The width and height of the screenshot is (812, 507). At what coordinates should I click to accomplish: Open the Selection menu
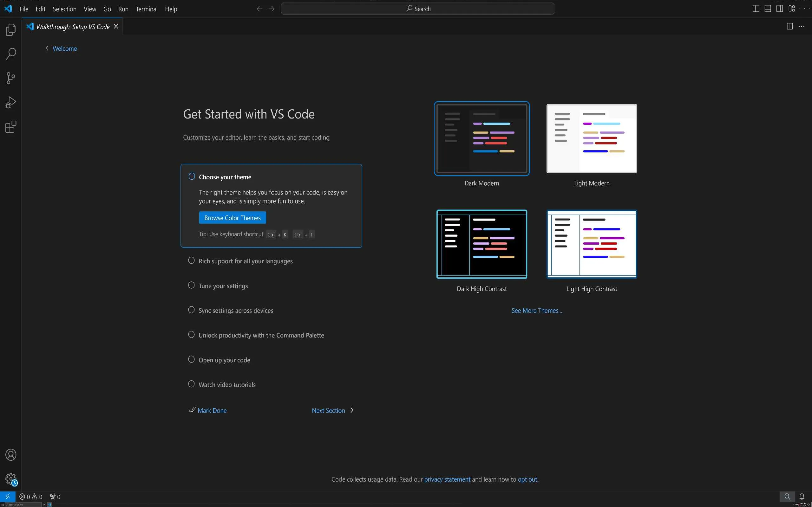(64, 9)
